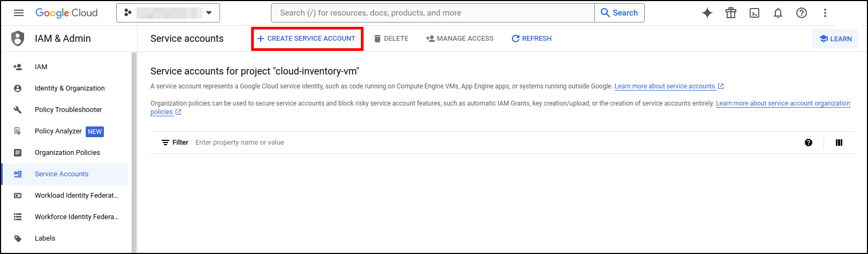Open Gemini AI sparkle assistant
868x254 pixels.
707,13
